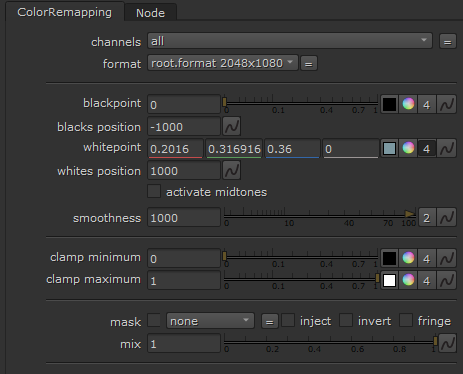
Task: Open the clamp minimum color wheel picker
Action: (408, 258)
